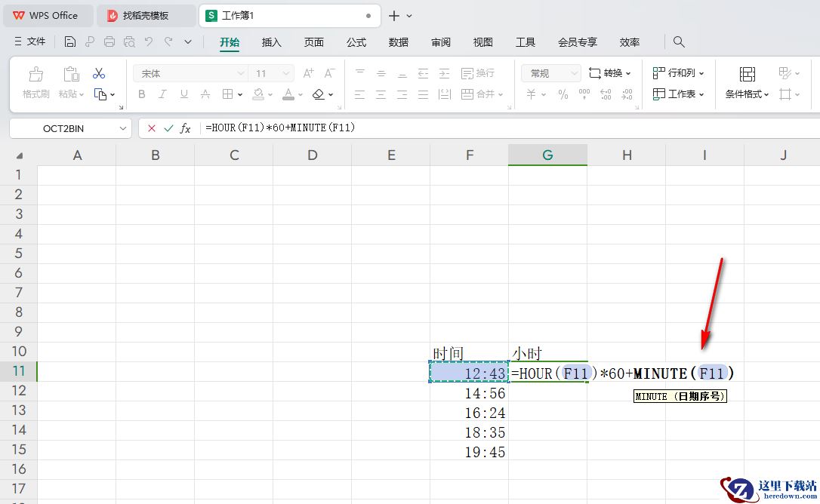This screenshot has width=820, height=504.
Task: Click the eraser clear icon
Action: (x=319, y=94)
